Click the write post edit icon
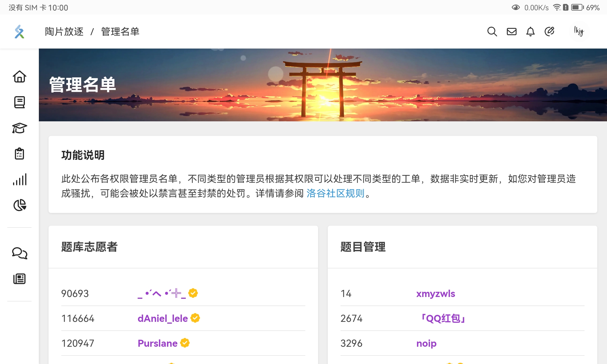Image resolution: width=607 pixels, height=364 pixels. (549, 32)
